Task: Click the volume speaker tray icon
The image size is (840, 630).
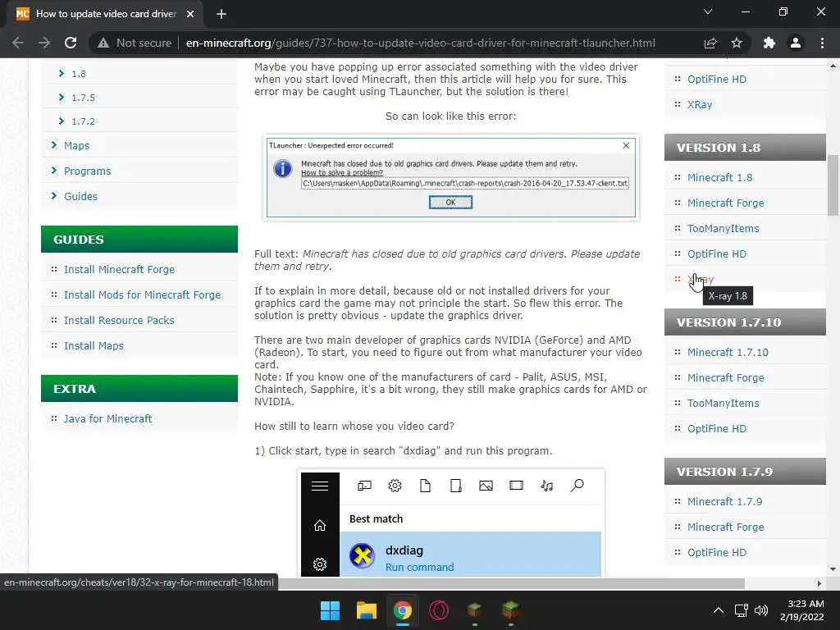Action: (x=760, y=610)
